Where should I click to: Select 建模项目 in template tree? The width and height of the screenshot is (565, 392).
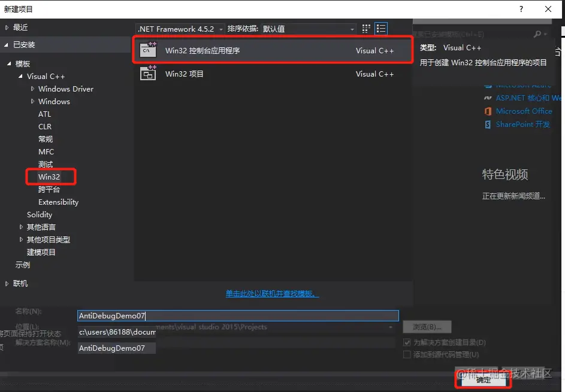pos(41,253)
